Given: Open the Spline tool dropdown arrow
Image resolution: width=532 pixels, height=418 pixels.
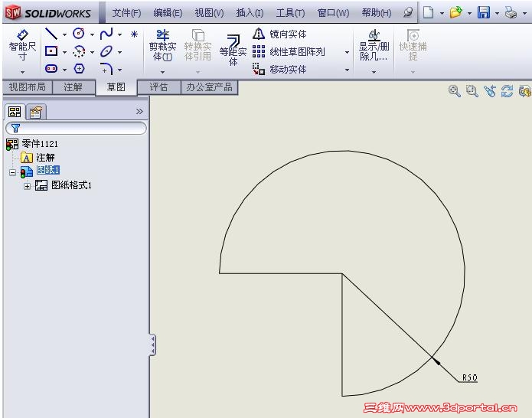Looking at the screenshot, I should point(119,34).
